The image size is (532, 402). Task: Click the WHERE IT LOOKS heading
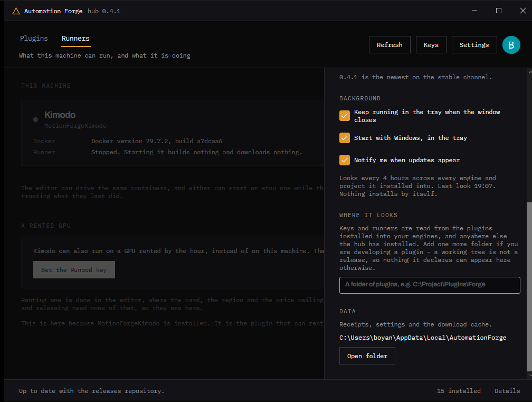coord(368,215)
